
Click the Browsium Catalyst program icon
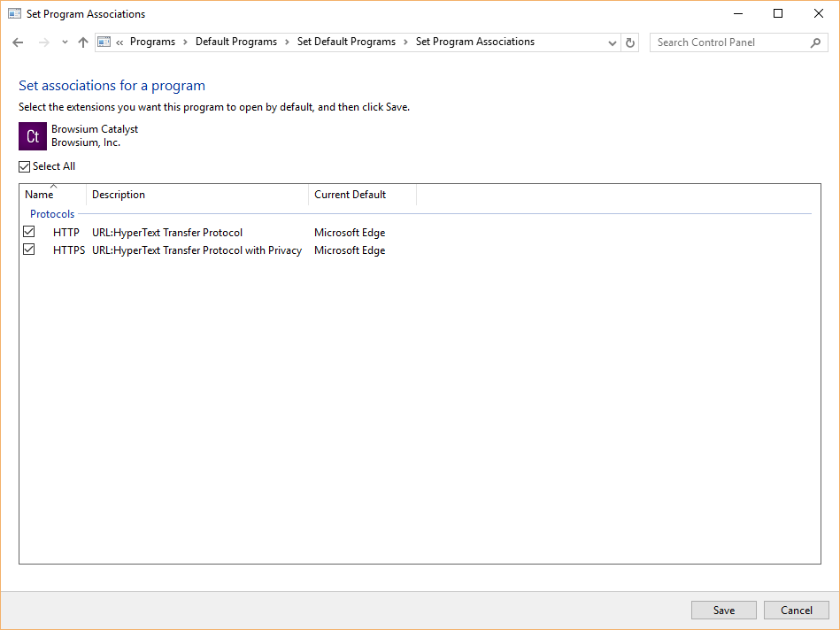click(x=33, y=136)
